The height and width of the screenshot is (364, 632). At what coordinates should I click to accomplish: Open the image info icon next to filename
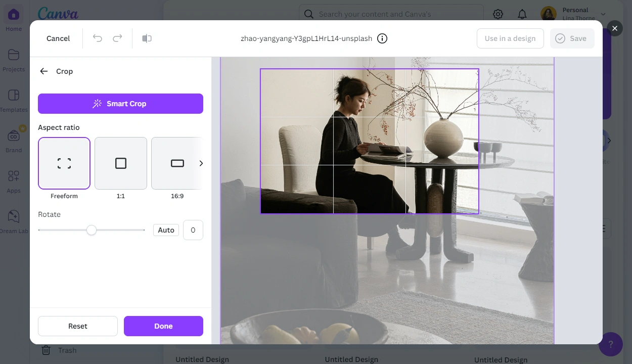382,38
